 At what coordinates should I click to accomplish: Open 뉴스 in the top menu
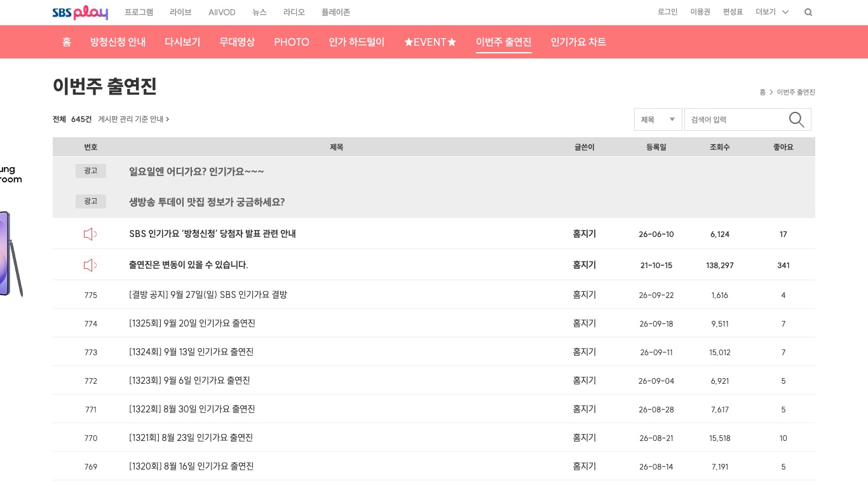coord(259,12)
